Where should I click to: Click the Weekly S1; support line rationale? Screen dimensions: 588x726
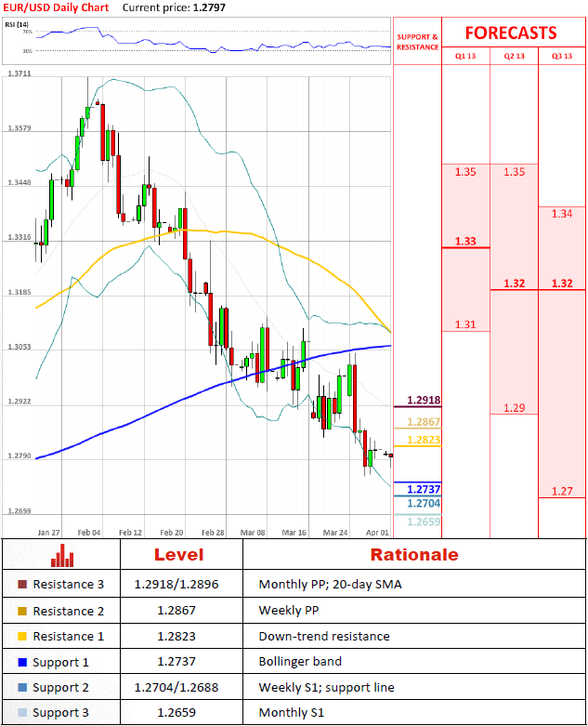click(327, 688)
